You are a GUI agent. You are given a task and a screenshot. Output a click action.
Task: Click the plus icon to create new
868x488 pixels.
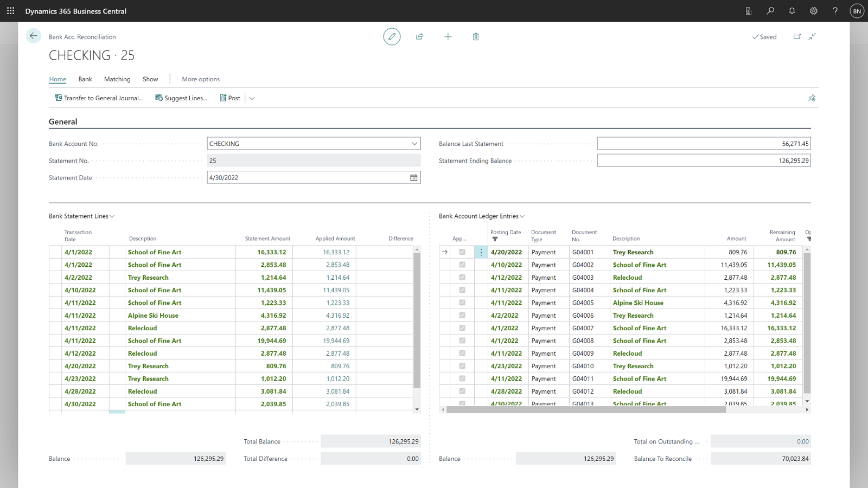coord(448,36)
